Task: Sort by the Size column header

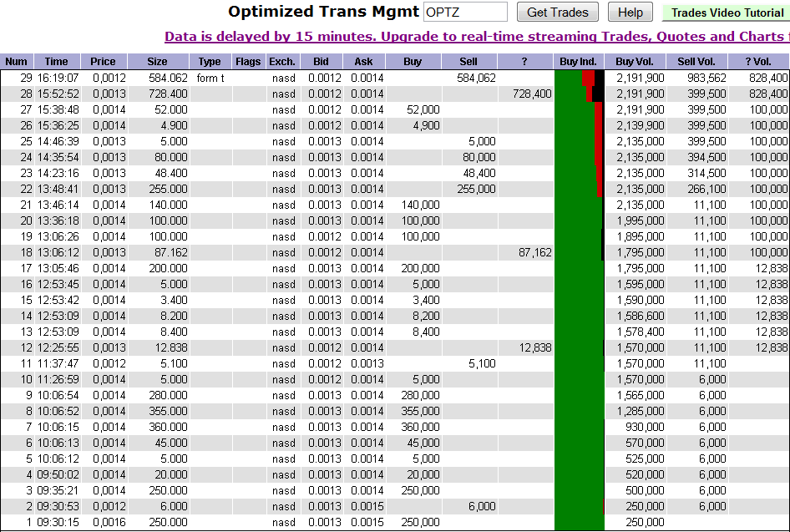Action: [156, 60]
